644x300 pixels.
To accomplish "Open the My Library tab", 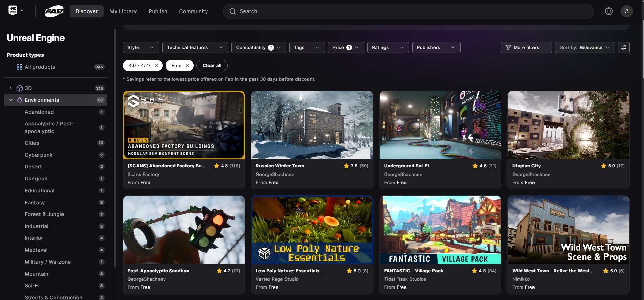I will [x=123, y=11].
